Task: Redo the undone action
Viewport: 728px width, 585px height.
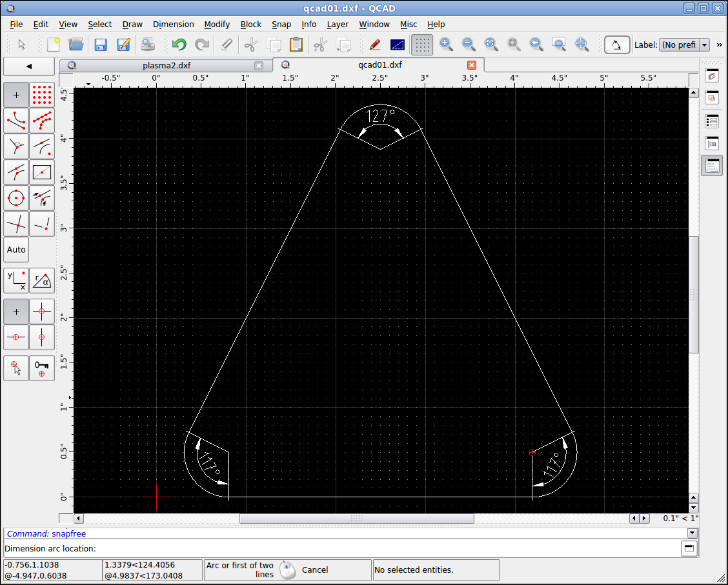Action: pos(201,45)
